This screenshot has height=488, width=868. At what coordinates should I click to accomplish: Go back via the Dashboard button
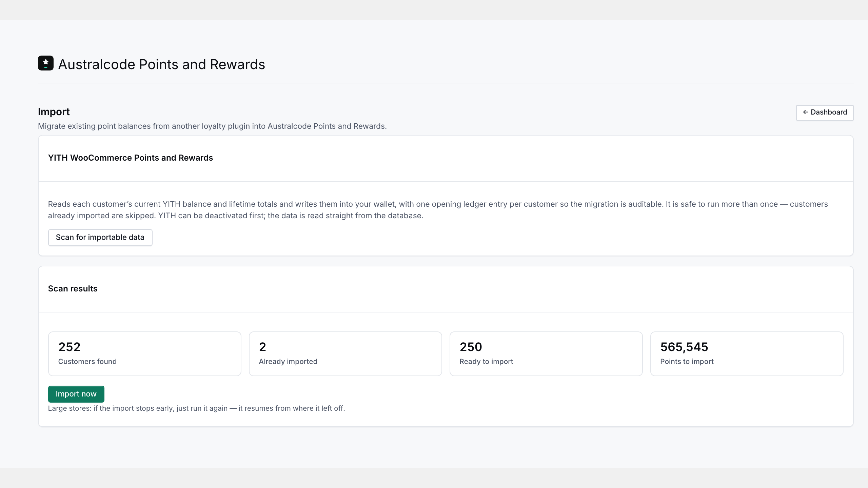click(825, 113)
